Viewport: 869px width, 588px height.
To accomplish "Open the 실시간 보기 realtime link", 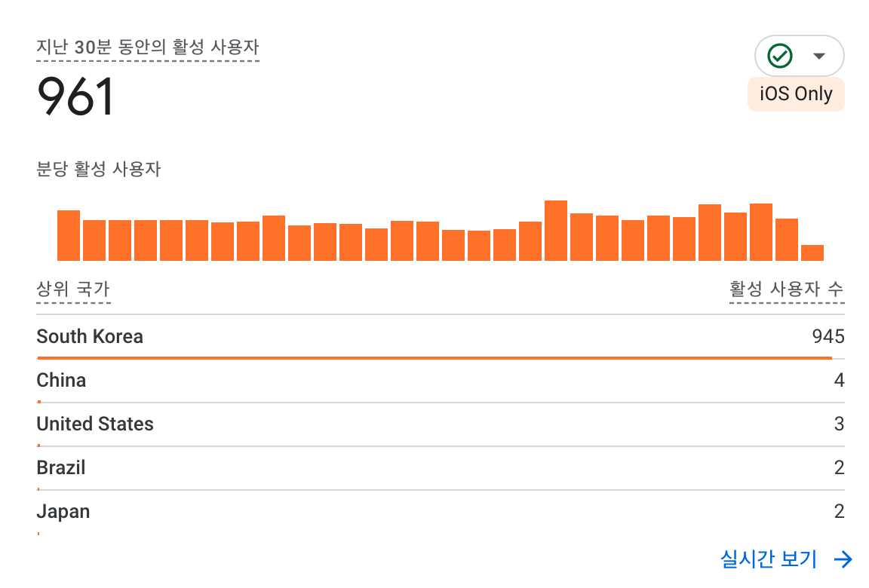I will coord(769,559).
